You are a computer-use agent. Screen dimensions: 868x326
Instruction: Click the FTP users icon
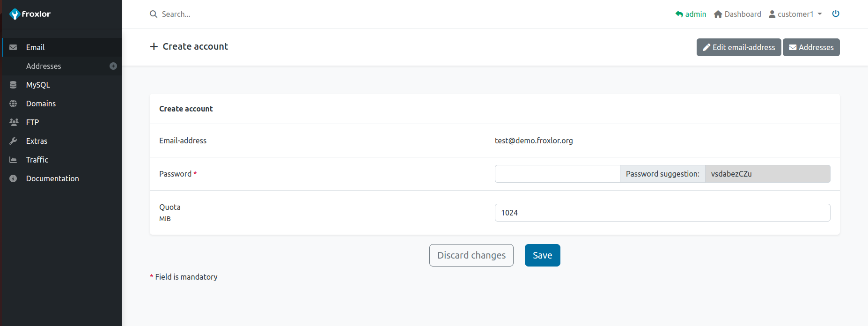click(14, 122)
